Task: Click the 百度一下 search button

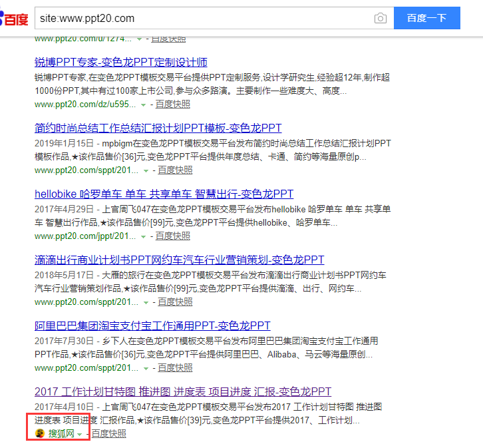Action: tap(427, 18)
